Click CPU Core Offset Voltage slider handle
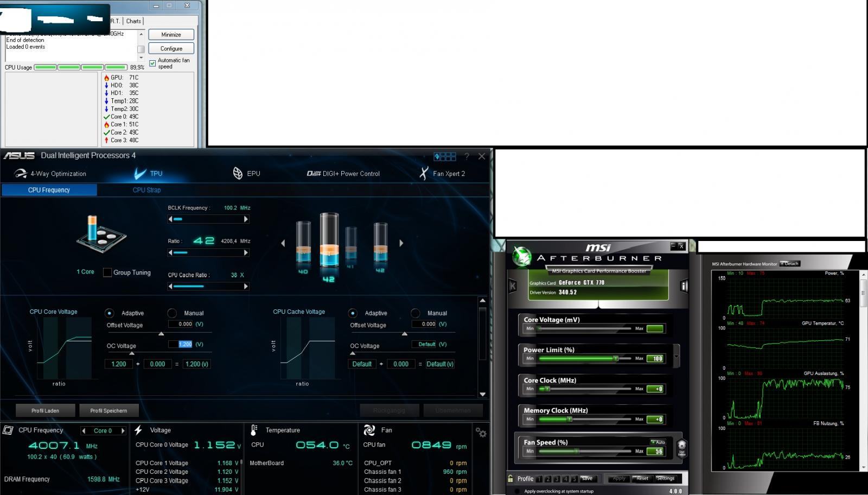868x495 pixels. (x=161, y=334)
